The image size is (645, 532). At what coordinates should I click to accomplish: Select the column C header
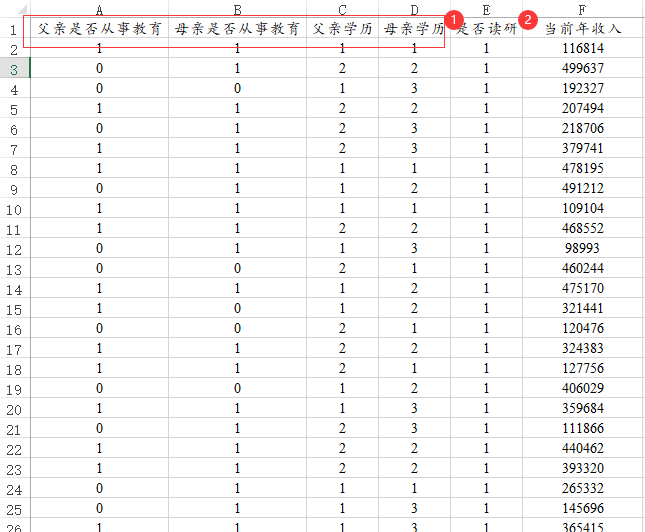(342, 9)
